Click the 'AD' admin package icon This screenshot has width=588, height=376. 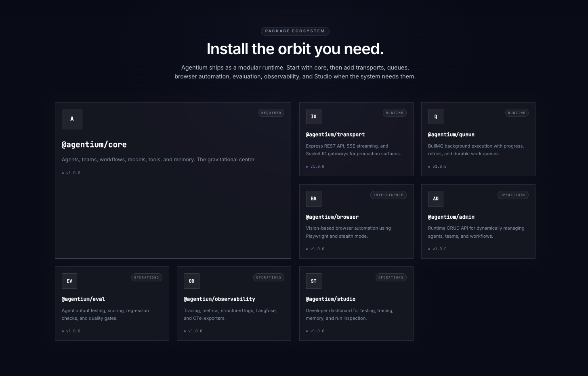coord(436,199)
